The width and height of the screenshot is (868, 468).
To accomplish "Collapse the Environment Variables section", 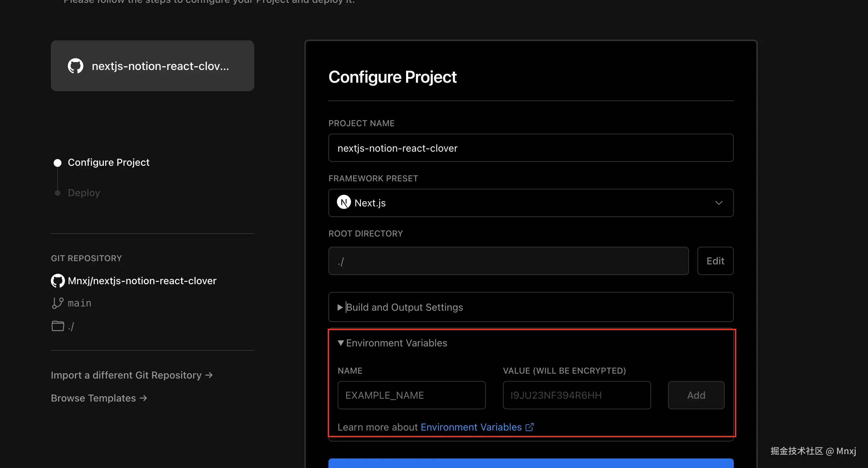I will click(393, 343).
